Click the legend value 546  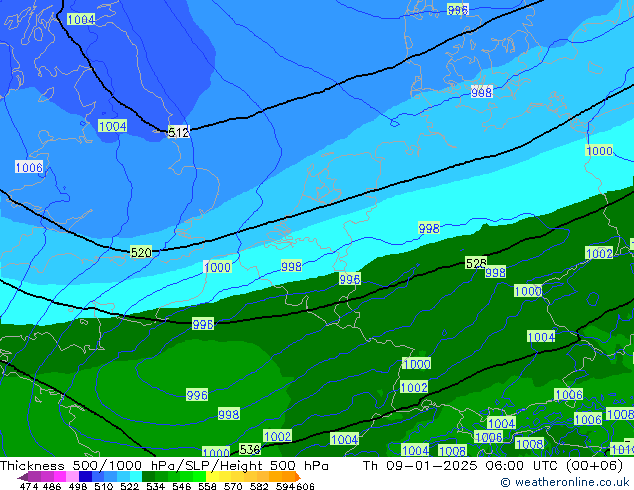coord(181,486)
